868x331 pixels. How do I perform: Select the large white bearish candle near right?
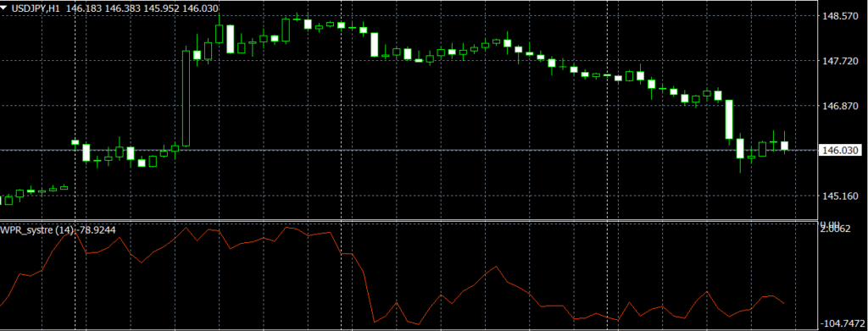[730, 119]
